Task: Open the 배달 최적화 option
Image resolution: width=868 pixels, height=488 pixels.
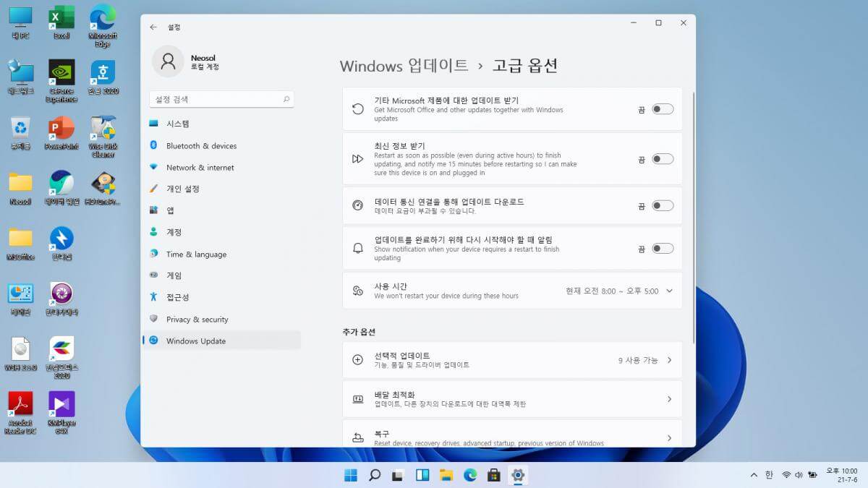Action: pyautogui.click(x=512, y=399)
